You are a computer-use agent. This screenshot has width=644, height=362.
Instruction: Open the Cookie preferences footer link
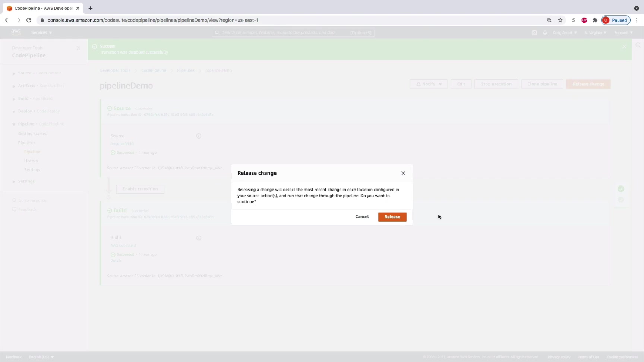[622, 357]
